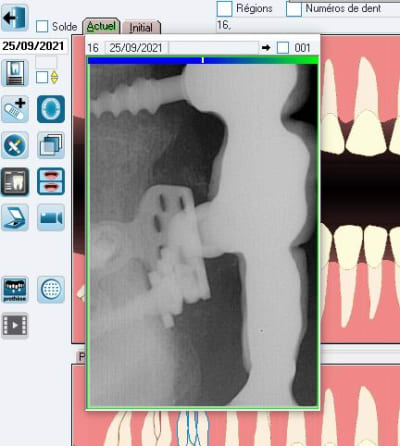The image size is (400, 446).
Task: Open the video camera icon
Action: pyautogui.click(x=51, y=218)
